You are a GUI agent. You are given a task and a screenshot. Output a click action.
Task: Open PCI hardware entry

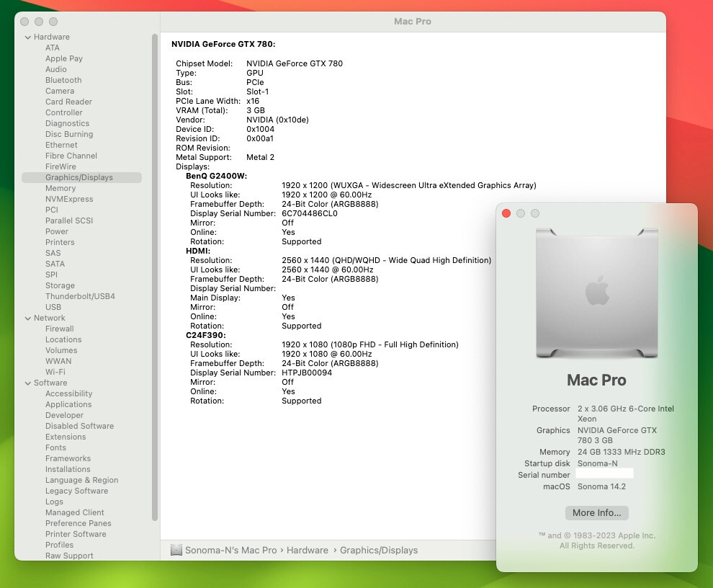pyautogui.click(x=52, y=210)
